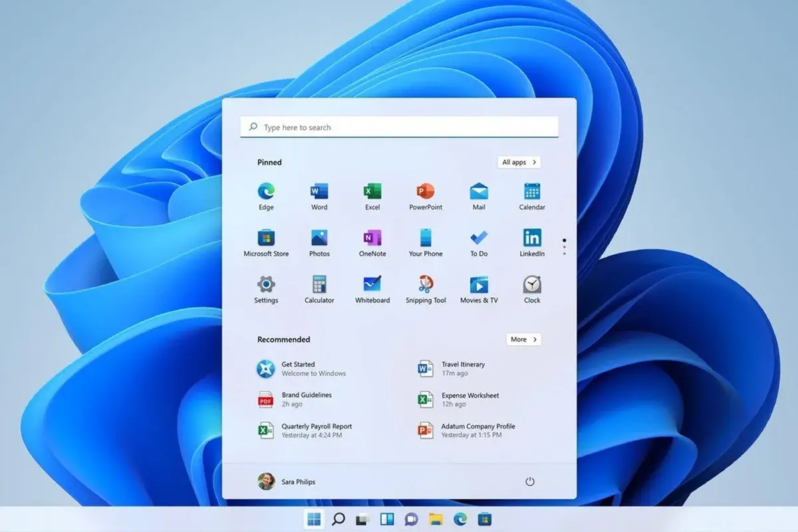Viewport: 798px width, 532px height.
Task: Open the Expense Worksheet file
Action: (458, 400)
